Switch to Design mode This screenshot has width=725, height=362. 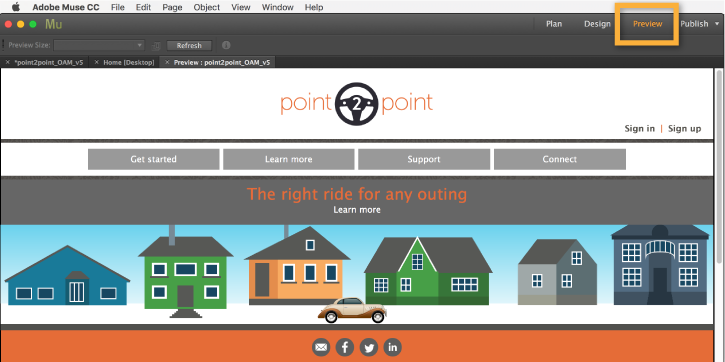597,24
